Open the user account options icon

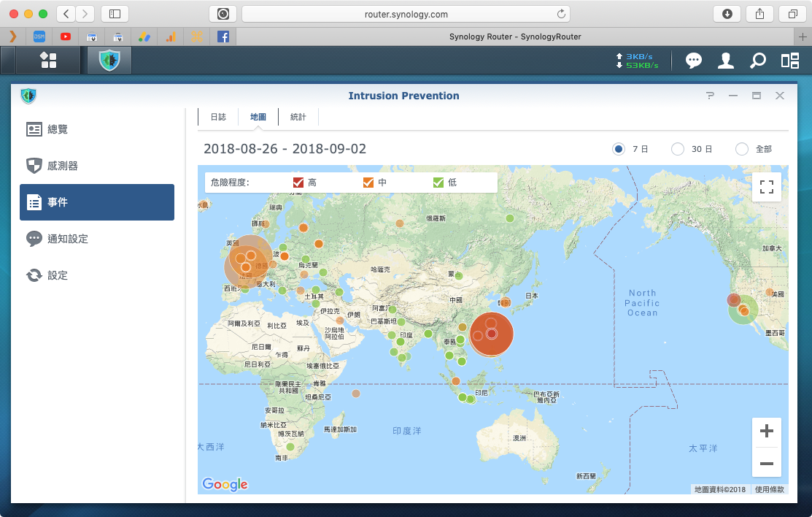click(725, 61)
